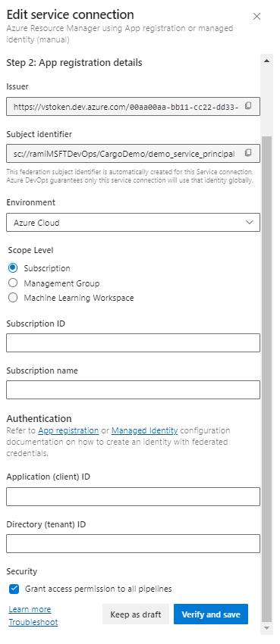Image resolution: width=280 pixels, height=644 pixels.
Task: Select the Management Group scope level
Action: tap(13, 283)
